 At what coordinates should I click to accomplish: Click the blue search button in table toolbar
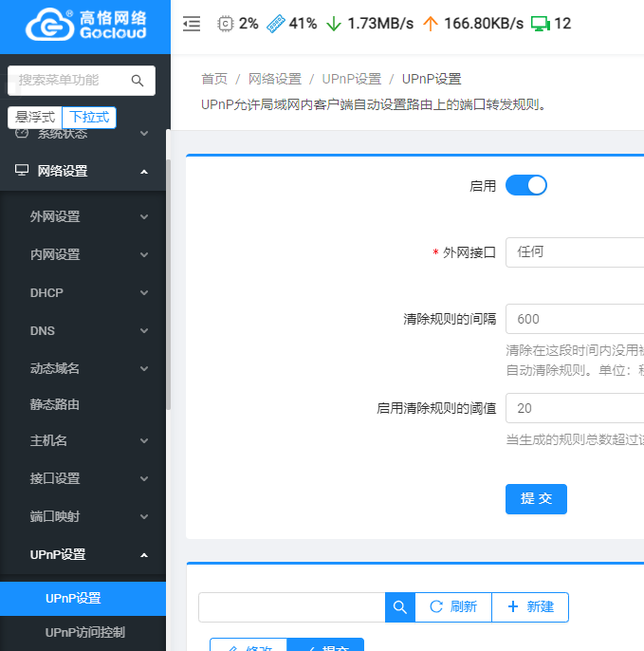(x=400, y=607)
